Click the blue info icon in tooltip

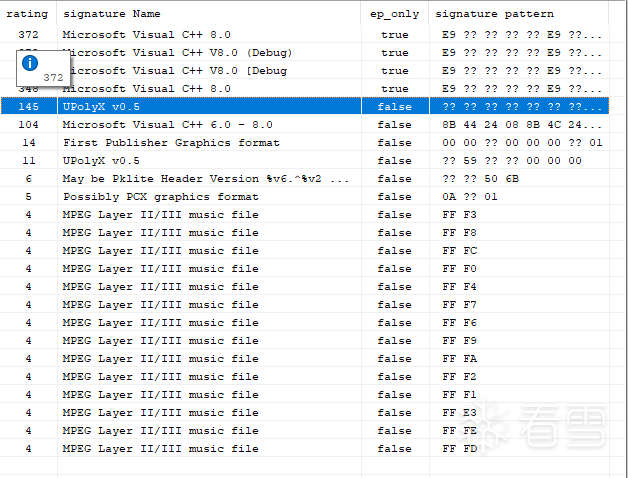click(30, 62)
